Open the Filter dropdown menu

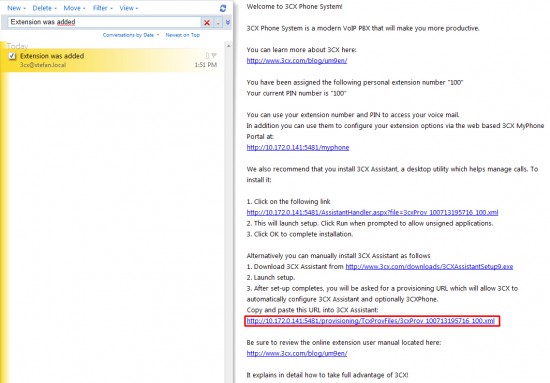[103, 8]
